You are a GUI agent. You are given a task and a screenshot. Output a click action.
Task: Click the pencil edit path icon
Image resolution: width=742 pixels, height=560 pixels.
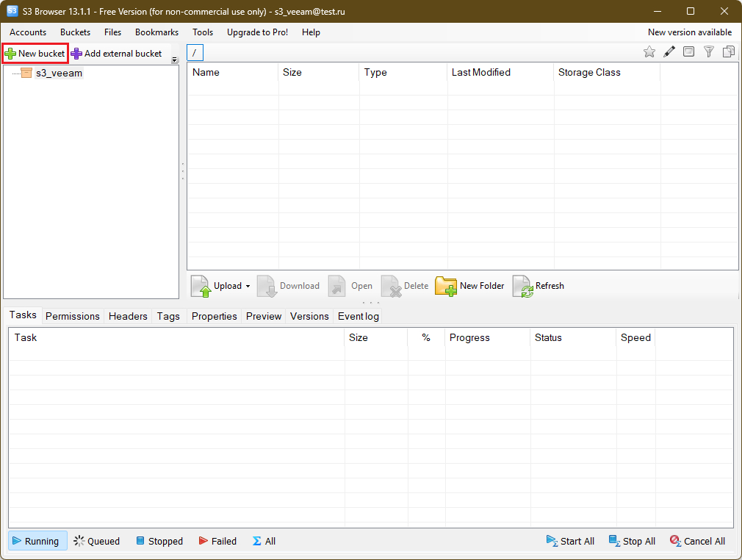point(669,51)
